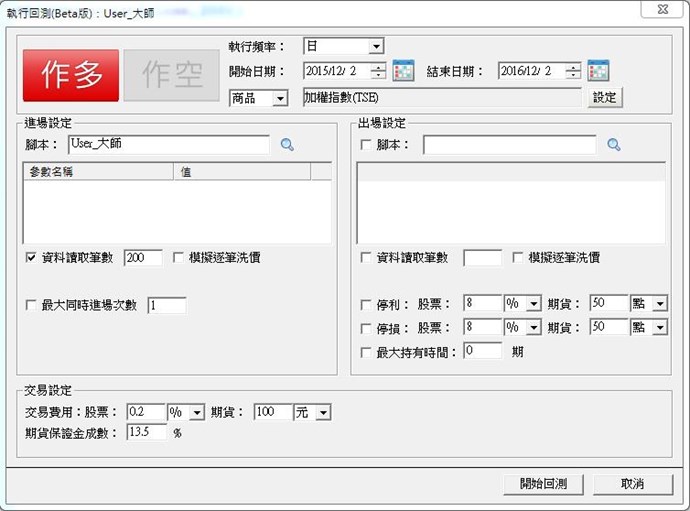Image resolution: width=690 pixels, height=511 pixels.
Task: Open the end date calendar picker icon
Action: (598, 71)
